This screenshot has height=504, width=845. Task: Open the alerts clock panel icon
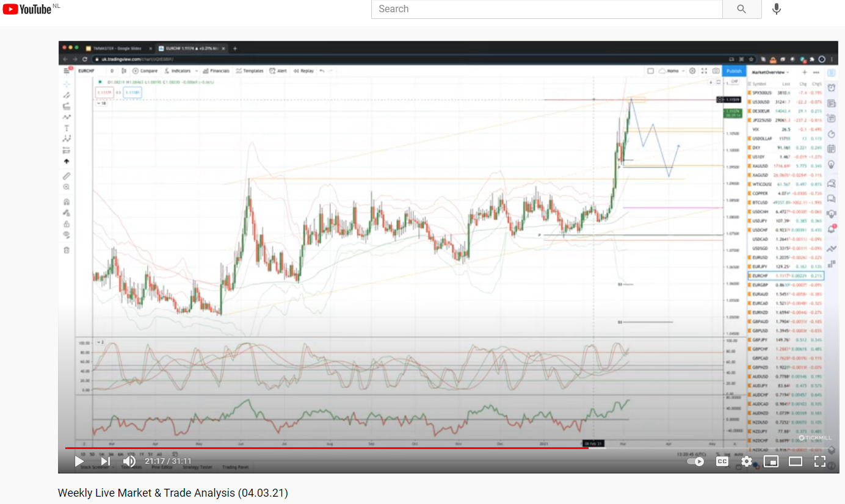point(831,87)
